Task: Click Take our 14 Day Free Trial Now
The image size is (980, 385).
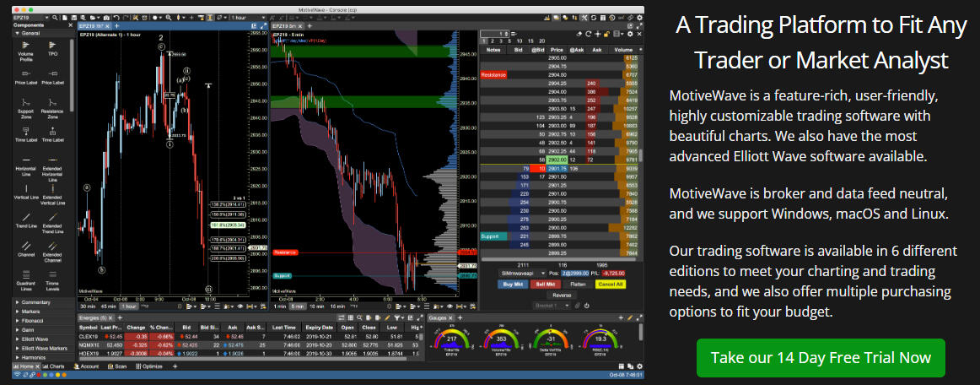Action: (821, 358)
